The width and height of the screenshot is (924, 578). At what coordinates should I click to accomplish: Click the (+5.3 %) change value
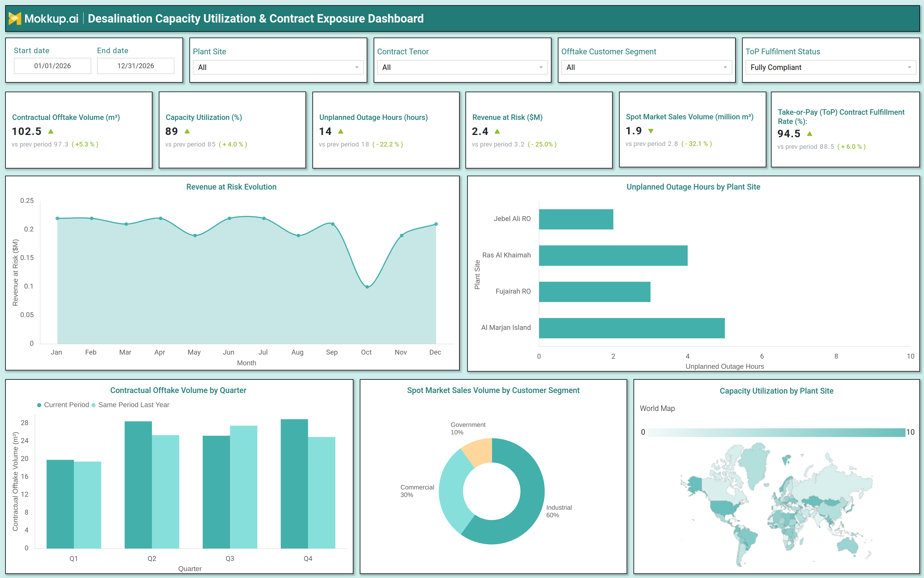point(85,144)
